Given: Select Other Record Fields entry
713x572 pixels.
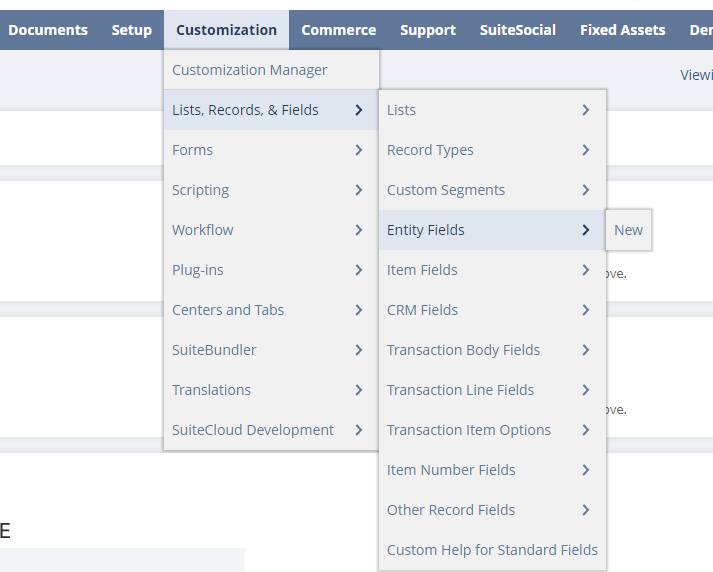Looking at the screenshot, I should (x=492, y=510).
